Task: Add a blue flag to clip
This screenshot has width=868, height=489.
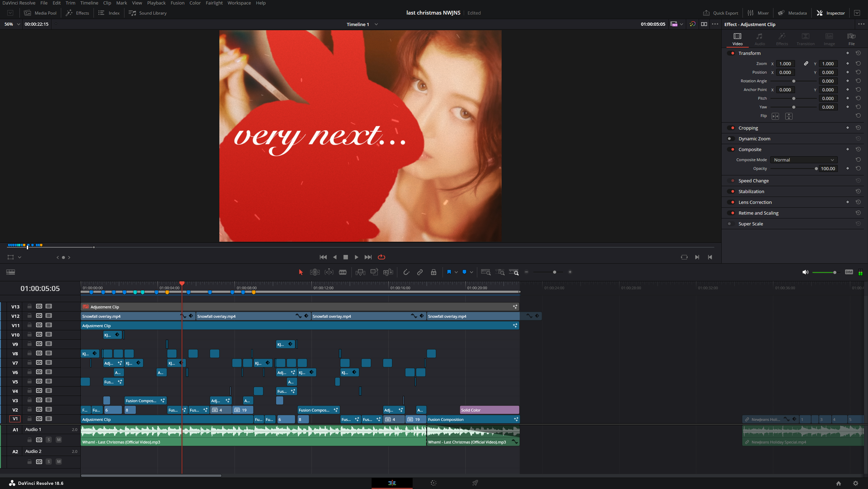Action: click(x=449, y=272)
